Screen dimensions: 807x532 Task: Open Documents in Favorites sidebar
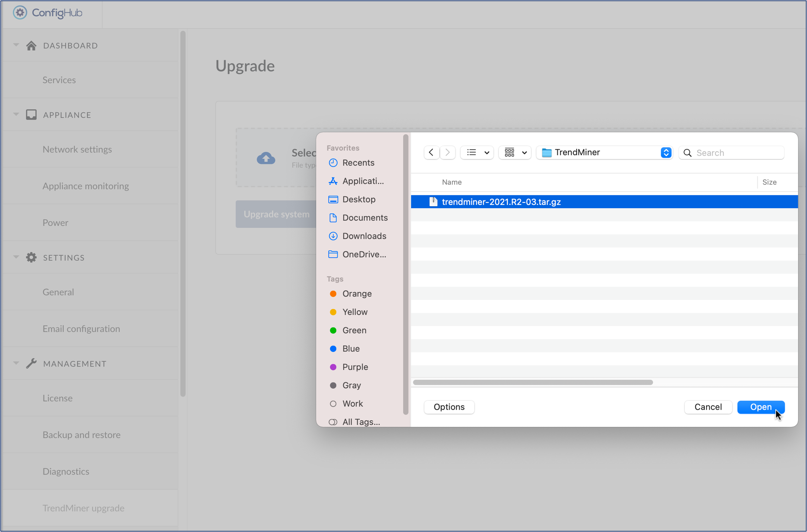click(x=358, y=217)
